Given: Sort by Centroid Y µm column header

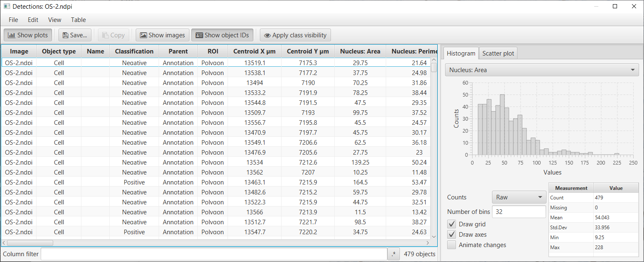Looking at the screenshot, I should pos(308,51).
